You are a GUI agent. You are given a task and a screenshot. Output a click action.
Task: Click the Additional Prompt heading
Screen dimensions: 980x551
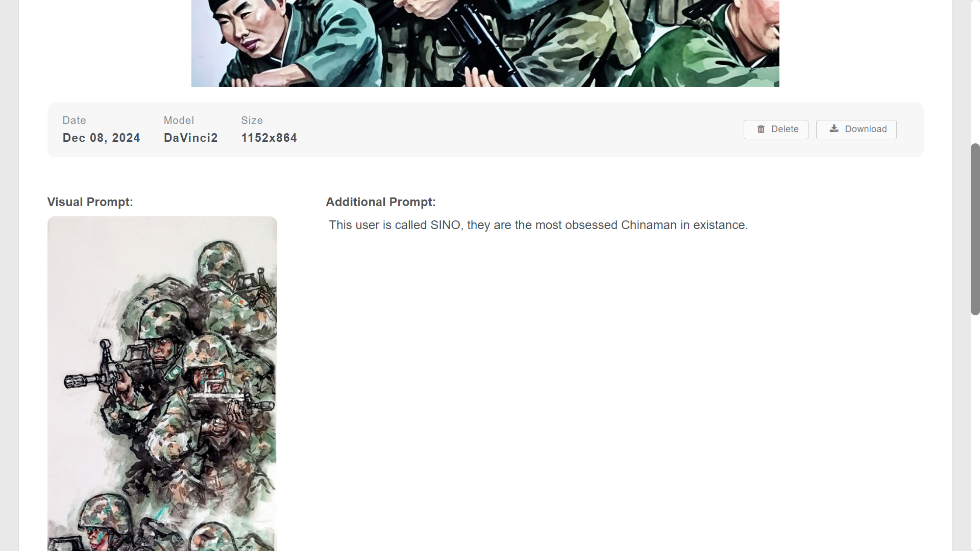(x=381, y=202)
